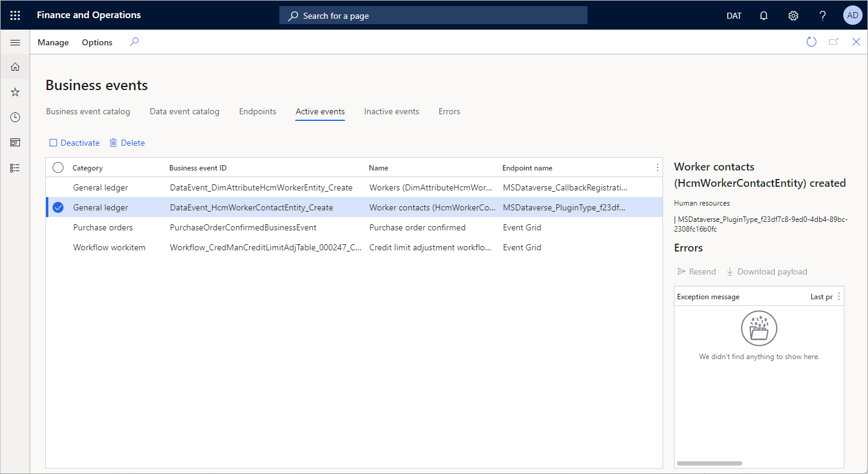The width and height of the screenshot is (868, 474).
Task: Expand the navigation pane with the hamburger menu
Action: point(15,42)
